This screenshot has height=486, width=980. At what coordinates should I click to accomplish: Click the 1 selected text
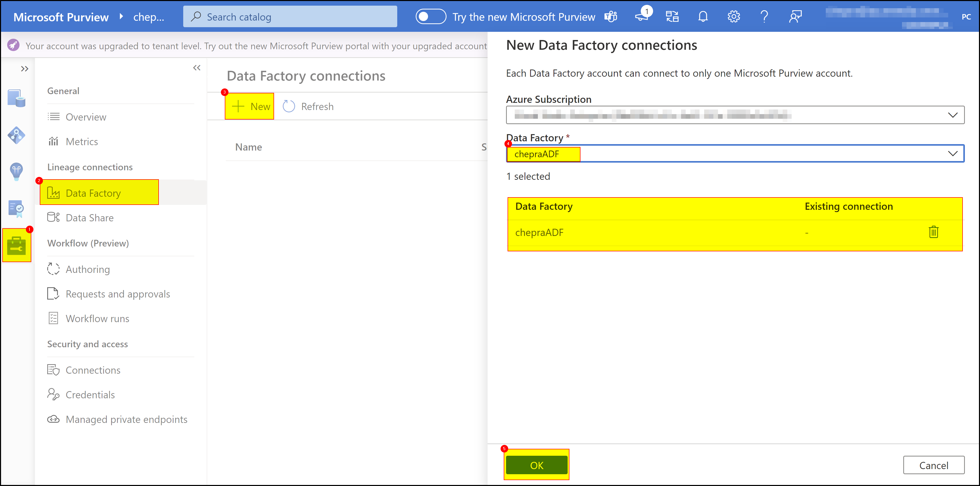[x=528, y=176]
